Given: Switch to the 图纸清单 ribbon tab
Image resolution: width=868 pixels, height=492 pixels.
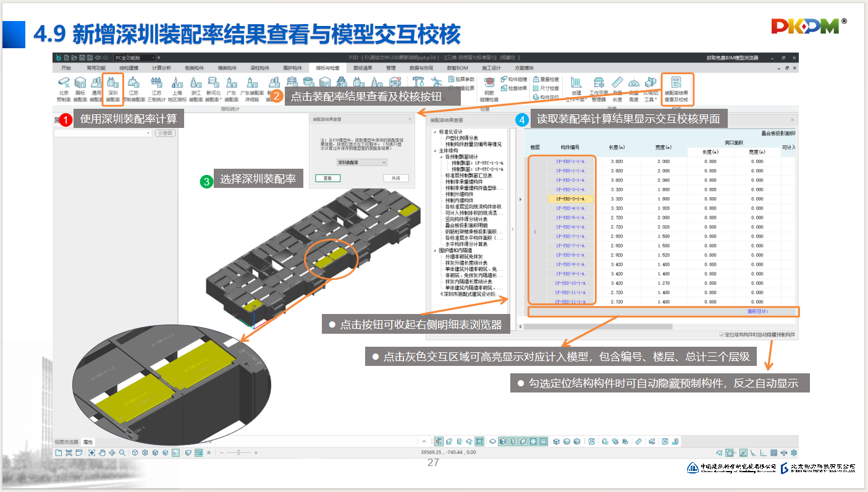Looking at the screenshot, I should pos(363,67).
